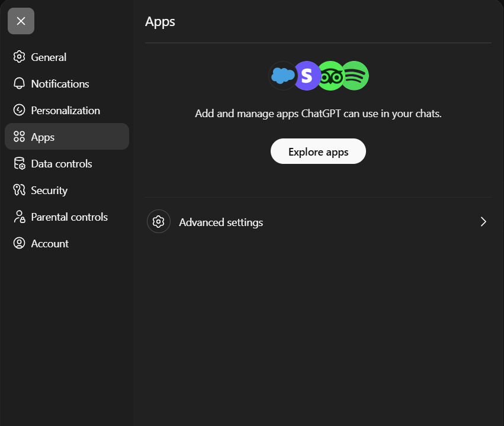The image size is (504, 426).
Task: Click the purple Stripe logo
Action: (x=306, y=76)
